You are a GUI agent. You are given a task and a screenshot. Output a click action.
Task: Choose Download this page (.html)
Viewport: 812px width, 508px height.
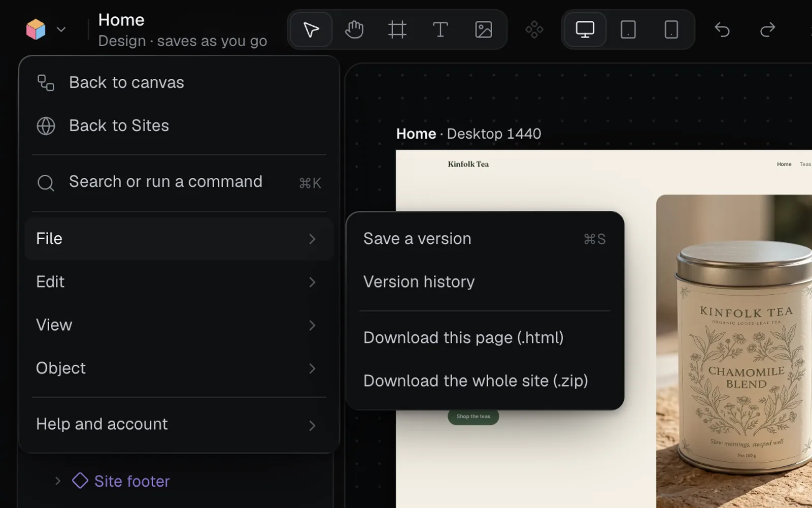(x=485, y=338)
